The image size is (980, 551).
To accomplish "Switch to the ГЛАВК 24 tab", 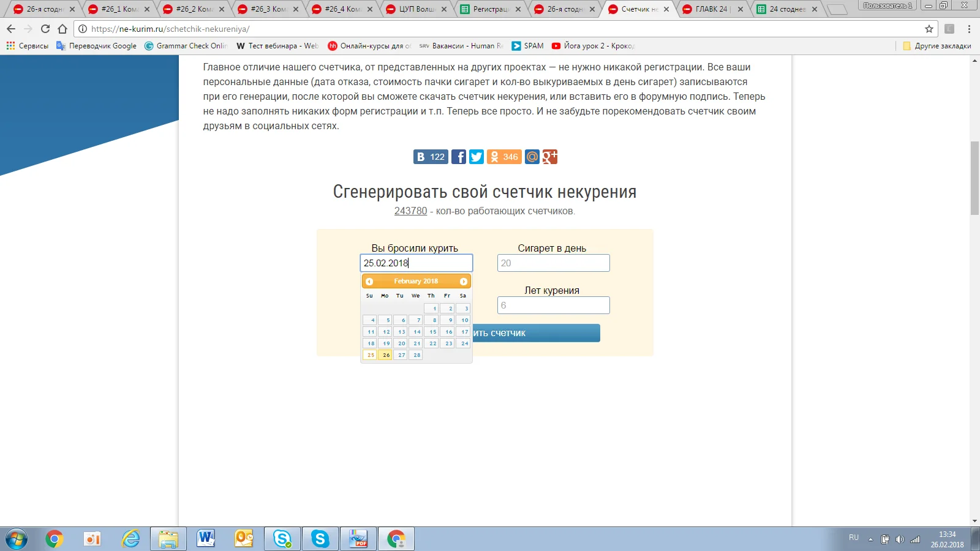I will click(x=713, y=9).
